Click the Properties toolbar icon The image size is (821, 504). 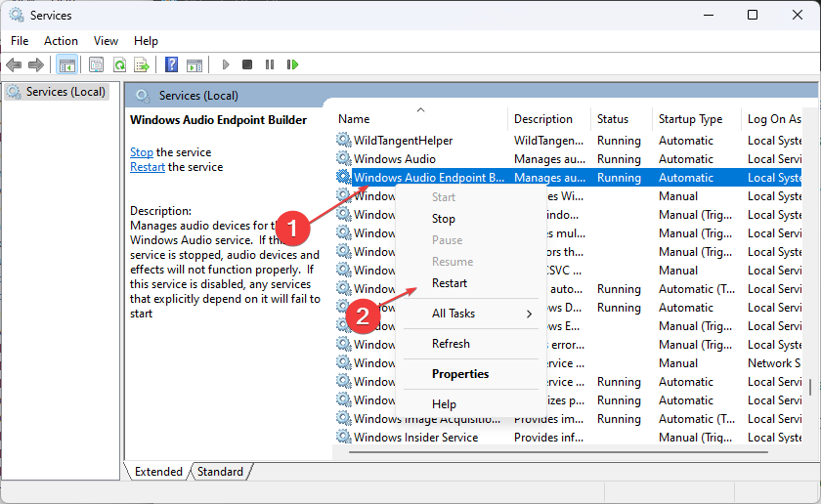coord(96,64)
